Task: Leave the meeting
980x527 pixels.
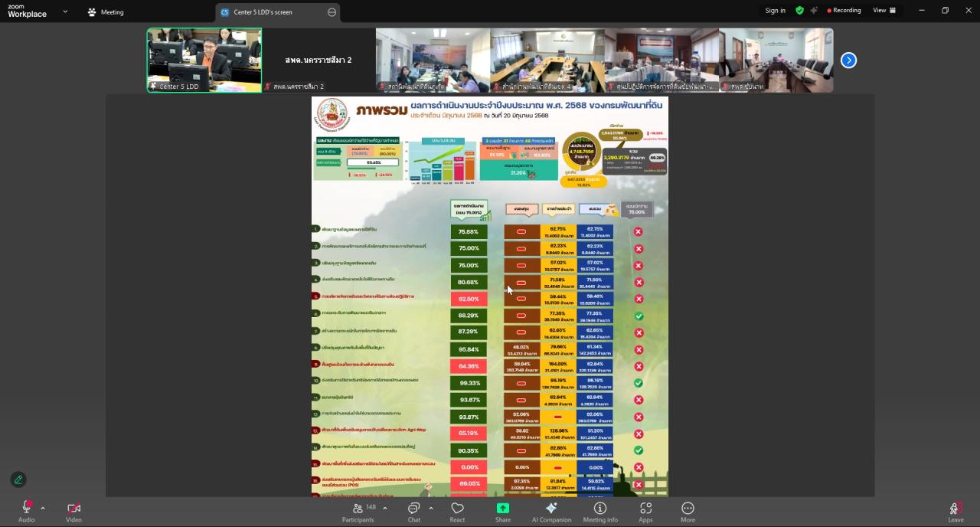Action: [955, 512]
